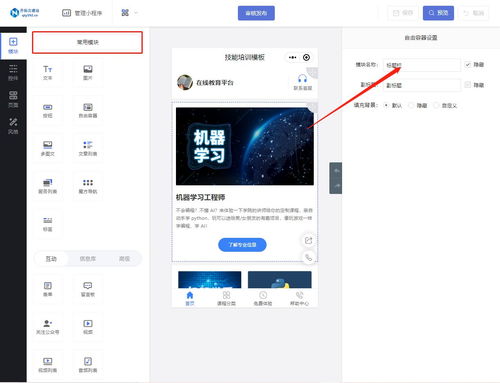The image size is (500, 383).
Task: Add the 多图文 multi image-text module
Action: [x=48, y=148]
